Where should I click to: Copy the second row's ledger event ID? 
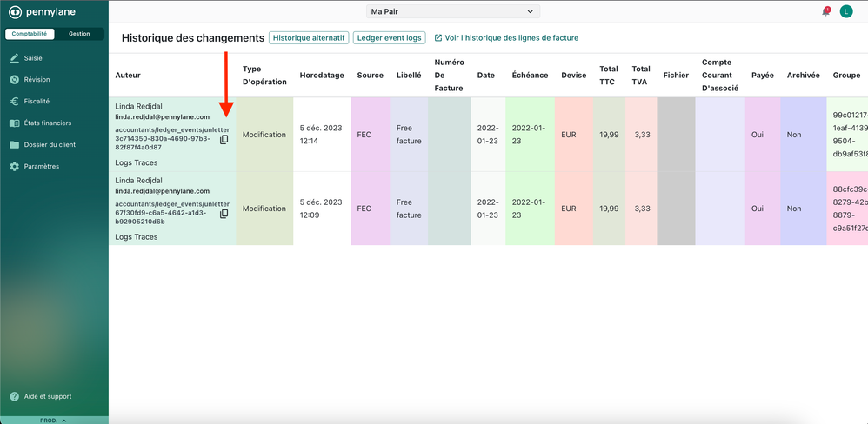[x=224, y=214]
